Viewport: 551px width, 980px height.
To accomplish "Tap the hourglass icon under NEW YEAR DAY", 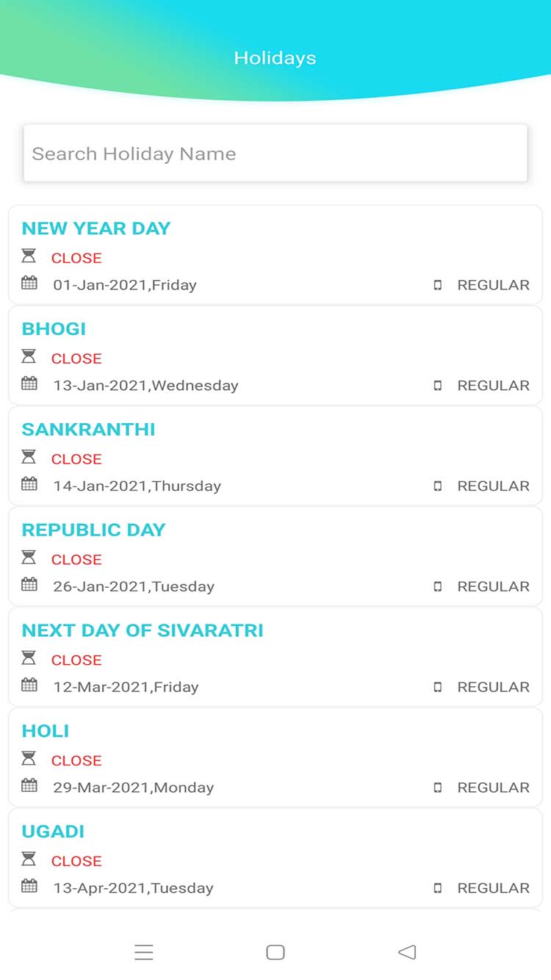I will click(29, 256).
